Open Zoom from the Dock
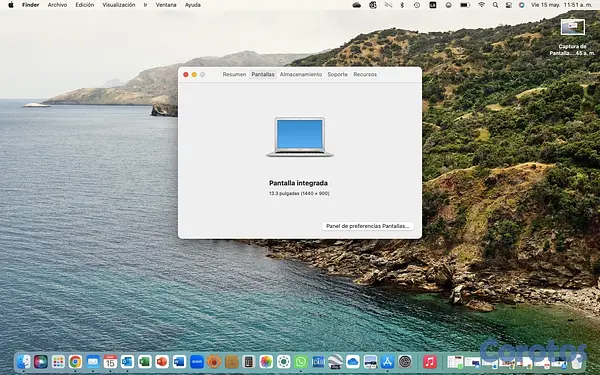 (197, 361)
